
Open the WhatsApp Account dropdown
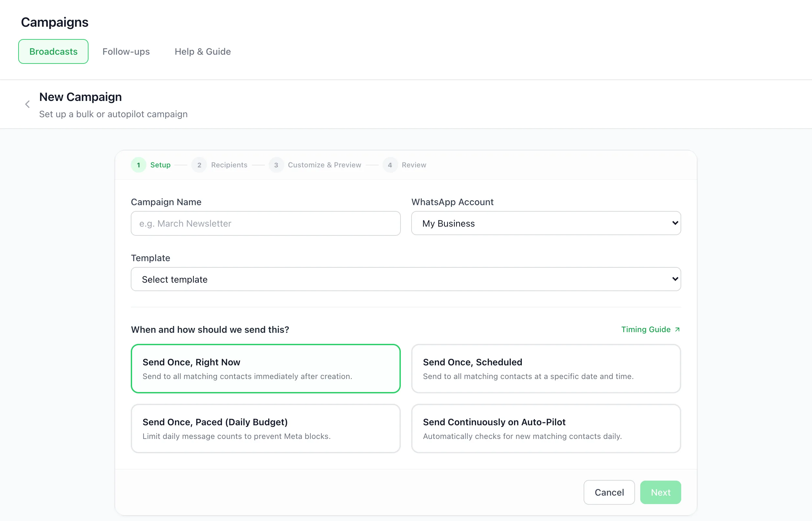(546, 223)
